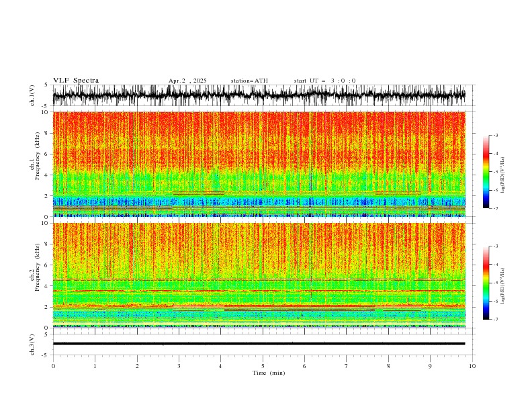Click the "-5" tick on the lower colorbar
Image resolution: width=532 pixels, height=411 pixels.
pos(496,283)
